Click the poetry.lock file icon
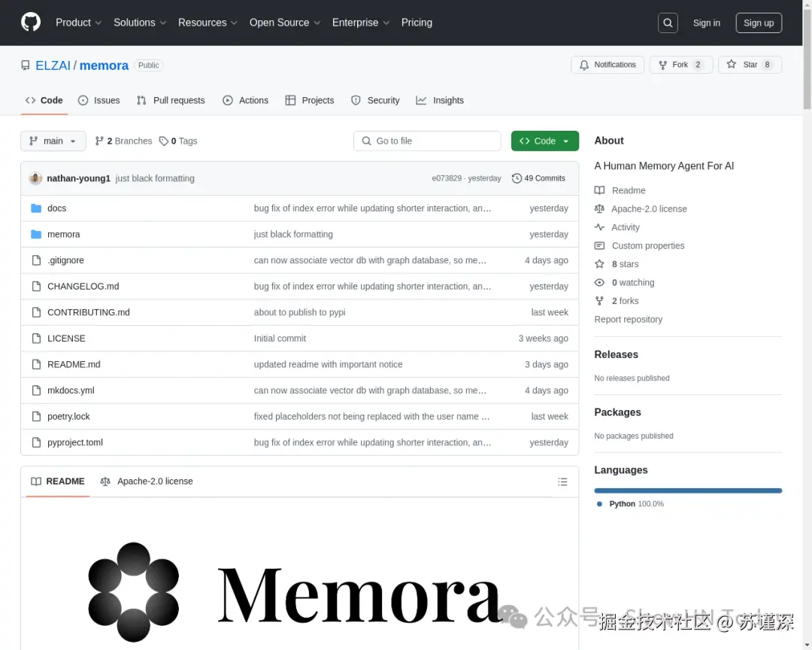Screen dimensions: 812x650 pos(36,417)
